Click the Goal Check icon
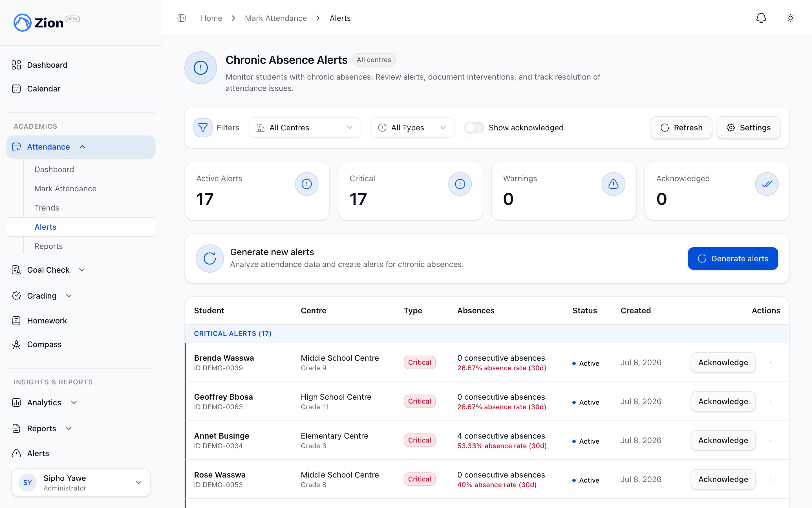 click(16, 270)
